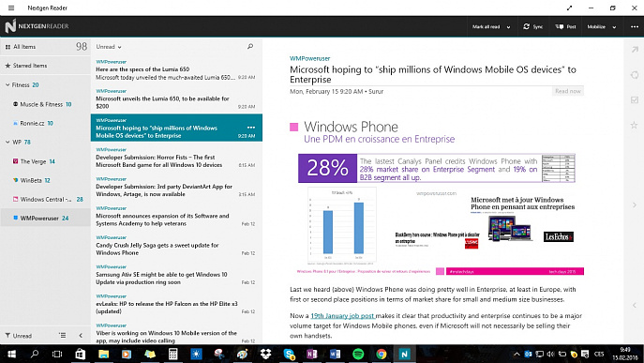Screen dimensions: 644x363
Task: Click the Read now button
Action: (x=568, y=91)
